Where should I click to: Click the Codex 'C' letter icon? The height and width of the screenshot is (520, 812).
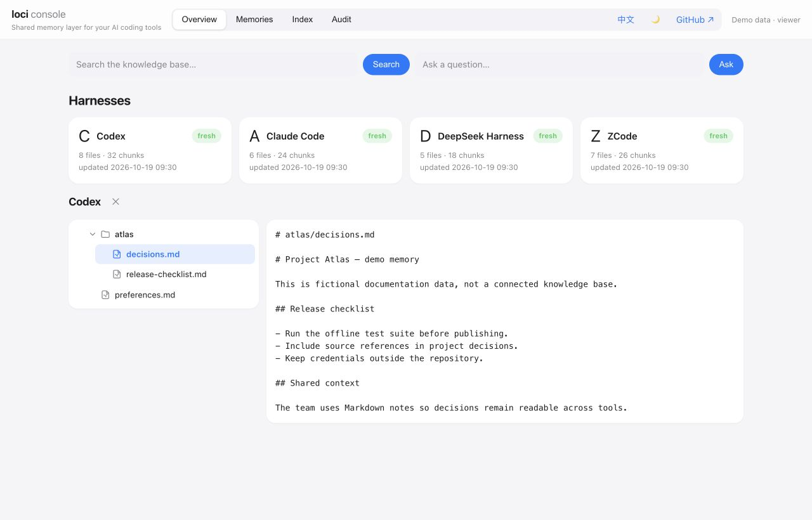point(84,136)
